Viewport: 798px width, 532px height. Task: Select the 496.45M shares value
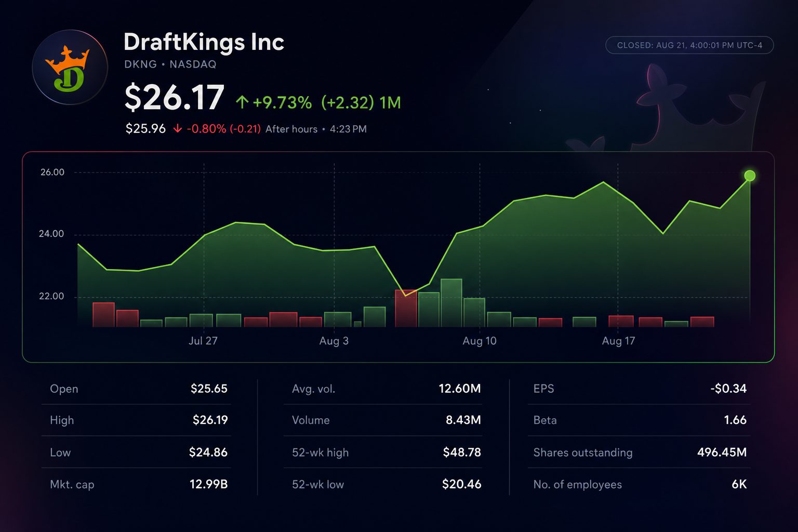coord(722,453)
